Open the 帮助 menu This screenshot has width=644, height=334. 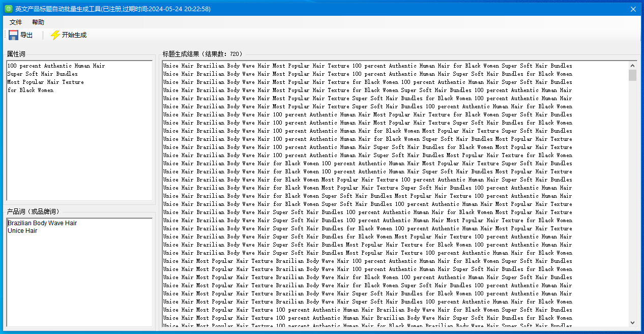click(x=38, y=22)
